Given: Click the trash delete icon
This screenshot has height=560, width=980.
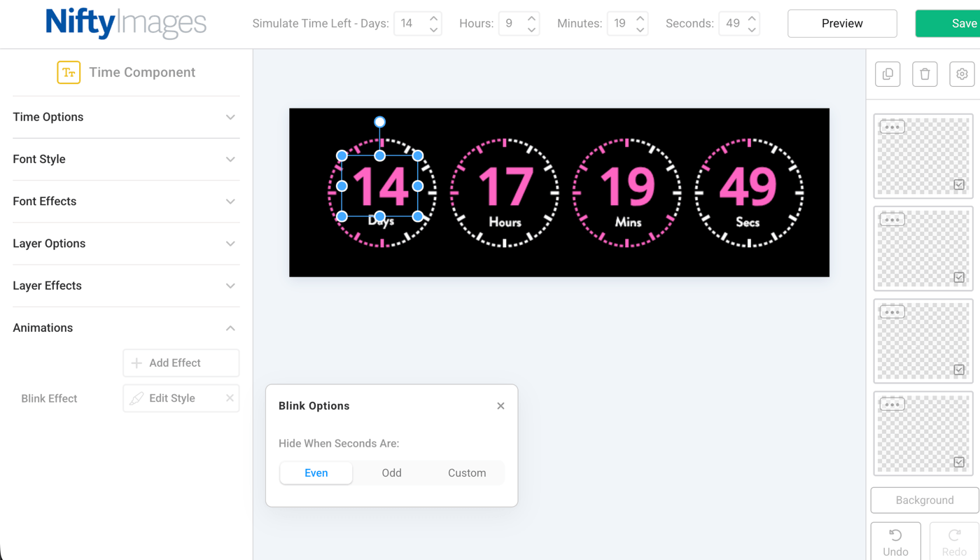Looking at the screenshot, I should click(x=925, y=73).
